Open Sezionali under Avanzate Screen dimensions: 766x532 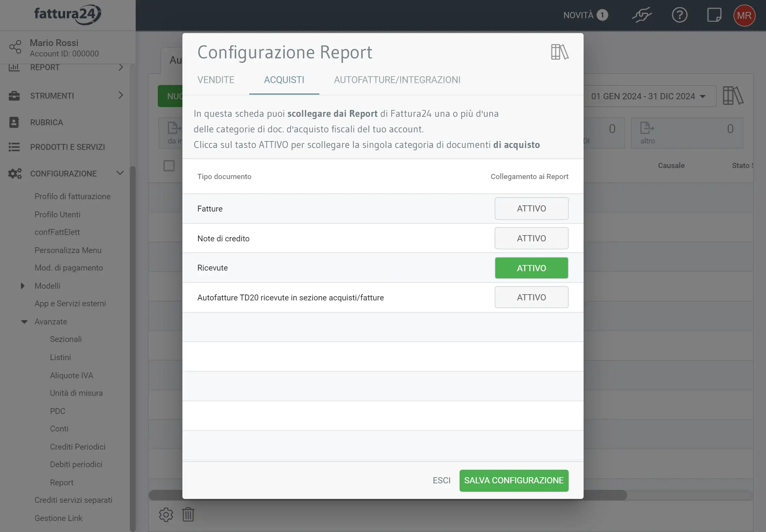(x=66, y=339)
